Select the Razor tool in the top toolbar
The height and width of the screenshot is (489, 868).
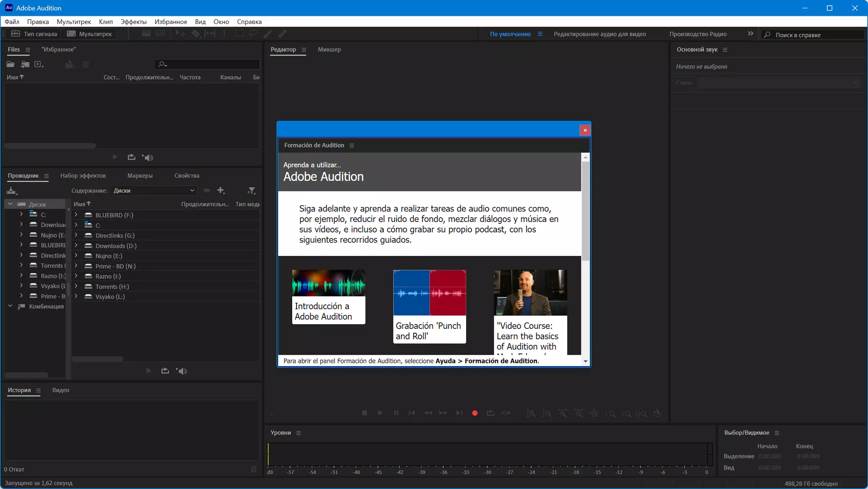(196, 34)
